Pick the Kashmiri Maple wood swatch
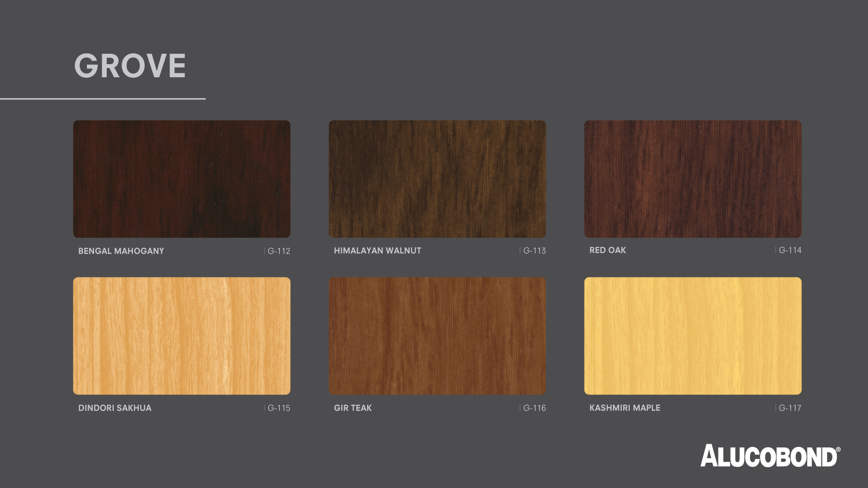This screenshot has width=868, height=488. pyautogui.click(x=693, y=336)
